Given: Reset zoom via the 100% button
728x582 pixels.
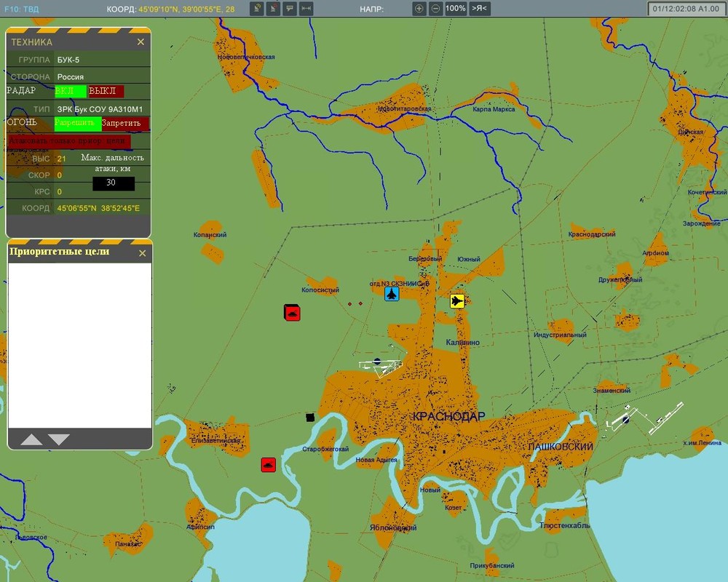Looking at the screenshot, I should pyautogui.click(x=456, y=8).
